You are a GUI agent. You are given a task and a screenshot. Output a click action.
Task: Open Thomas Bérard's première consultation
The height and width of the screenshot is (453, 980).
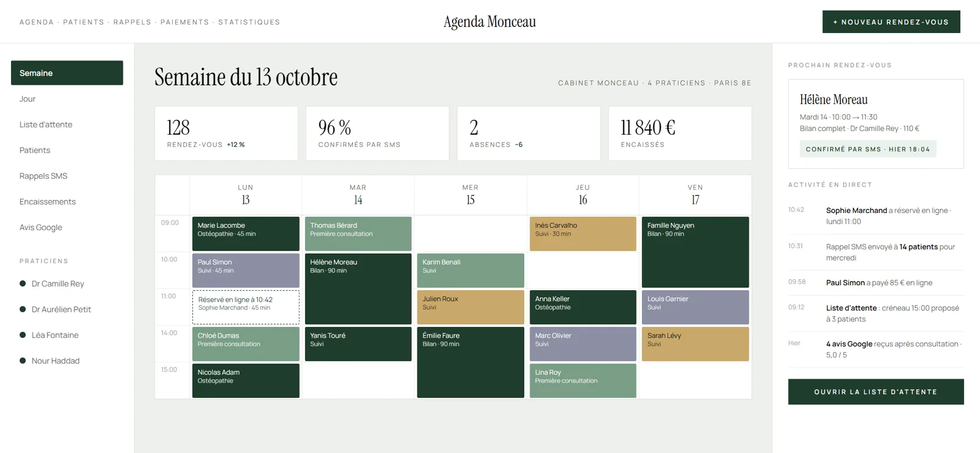358,234
